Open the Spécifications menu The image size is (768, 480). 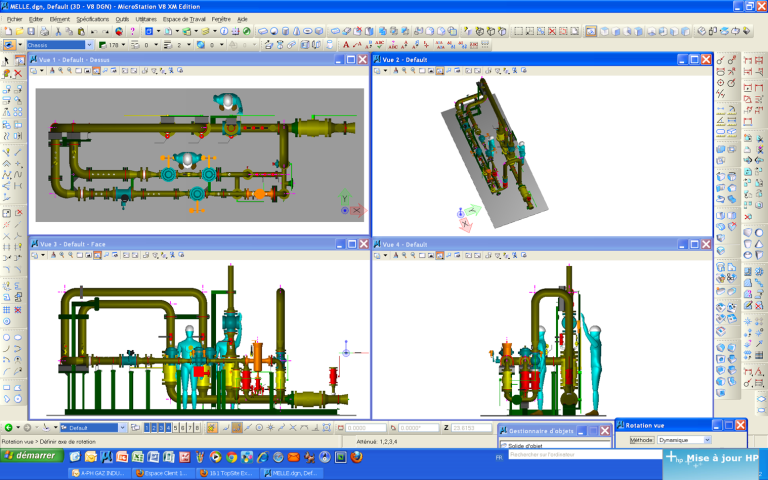click(93, 19)
